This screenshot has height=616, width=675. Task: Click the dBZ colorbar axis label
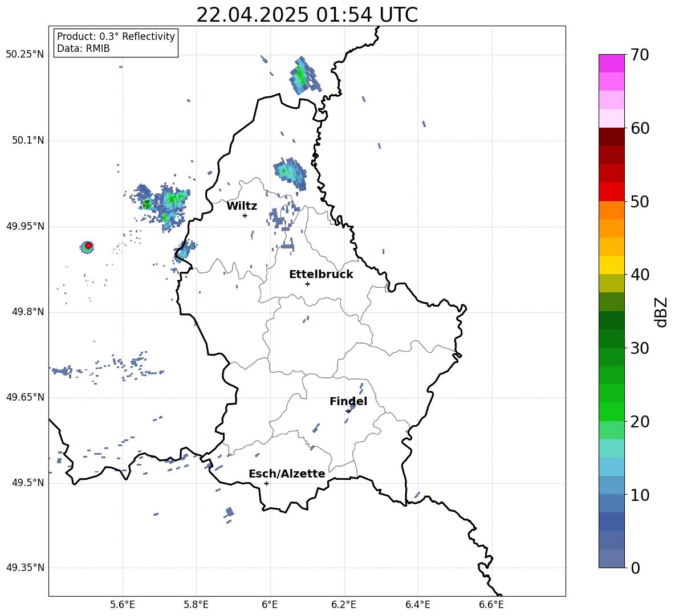(x=662, y=312)
